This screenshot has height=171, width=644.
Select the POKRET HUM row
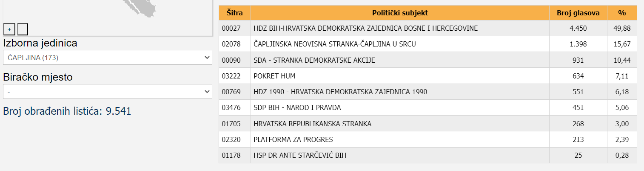click(274, 76)
